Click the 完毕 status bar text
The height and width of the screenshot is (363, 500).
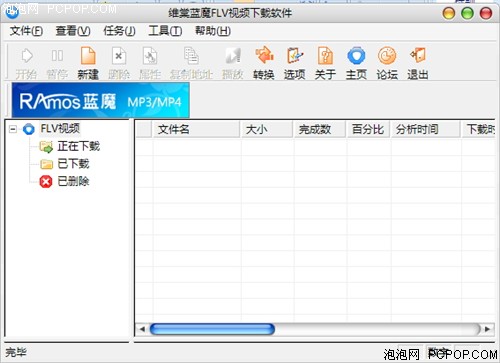coord(16,352)
